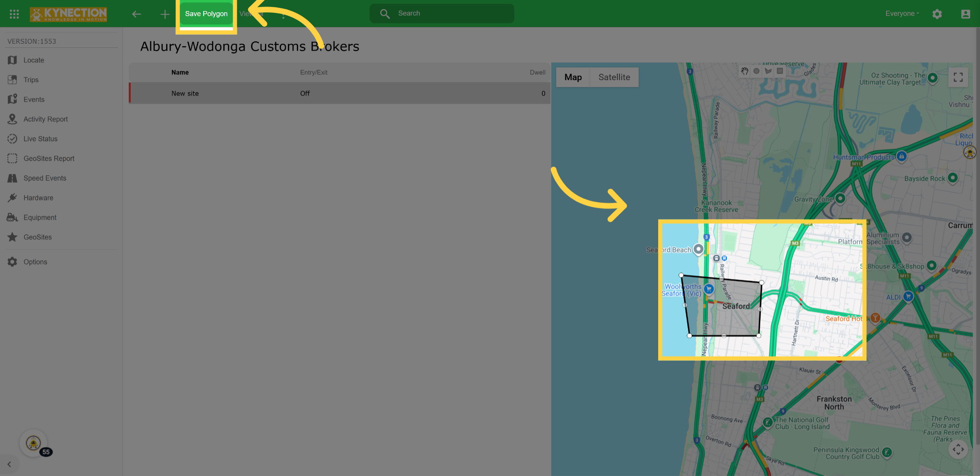The height and width of the screenshot is (476, 980).
Task: Collapse the sidebar with chevron
Action: [x=9, y=464]
